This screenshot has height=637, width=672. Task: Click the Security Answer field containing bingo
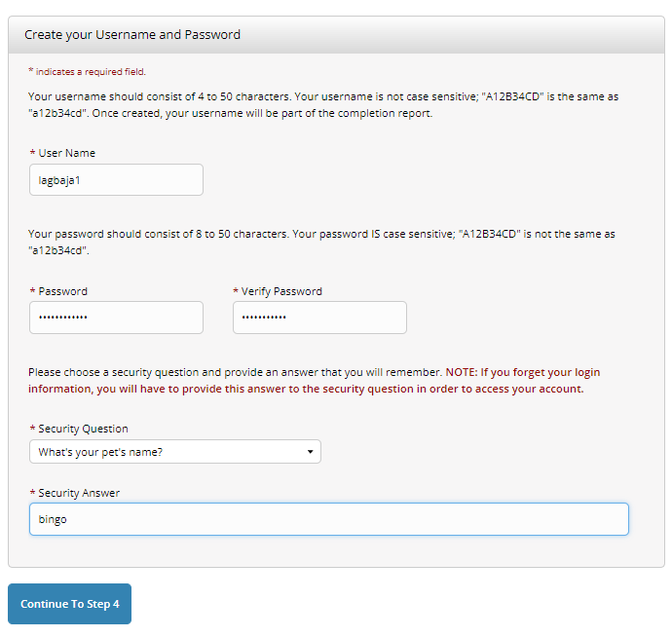click(x=329, y=519)
